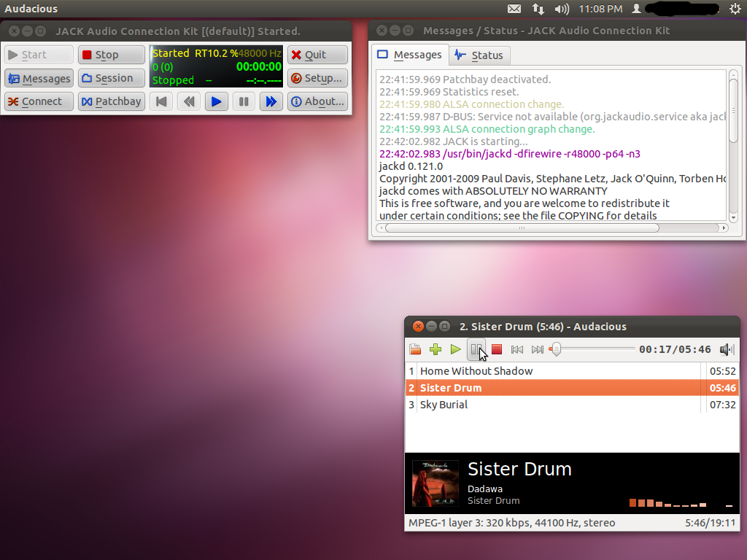The width and height of the screenshot is (747, 560).
Task: Click JACK transport backward button
Action: (189, 101)
